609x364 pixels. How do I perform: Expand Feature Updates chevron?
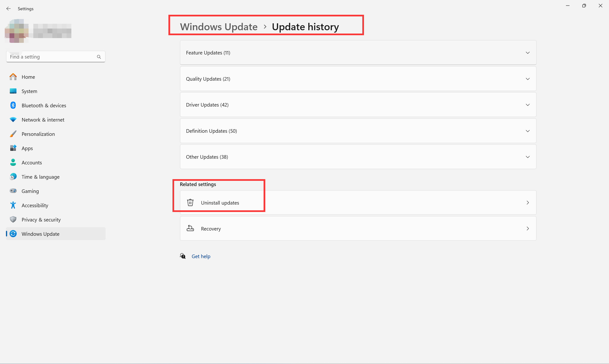[x=528, y=53]
